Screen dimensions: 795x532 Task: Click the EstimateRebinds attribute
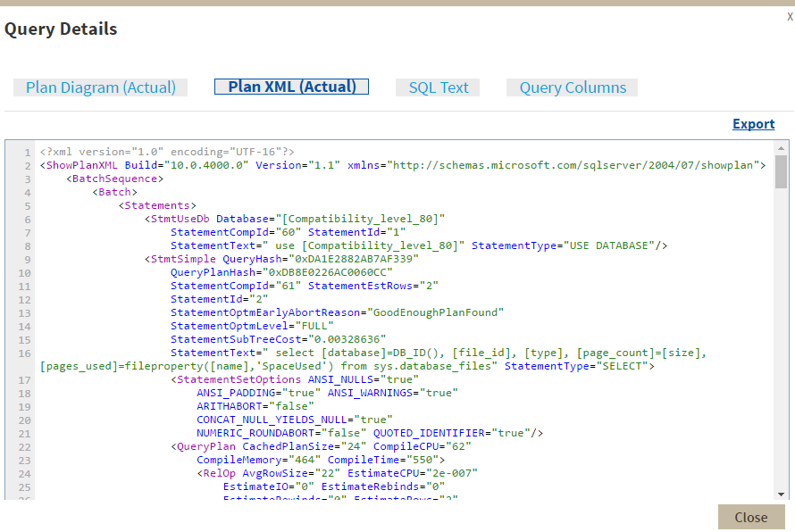pos(371,486)
